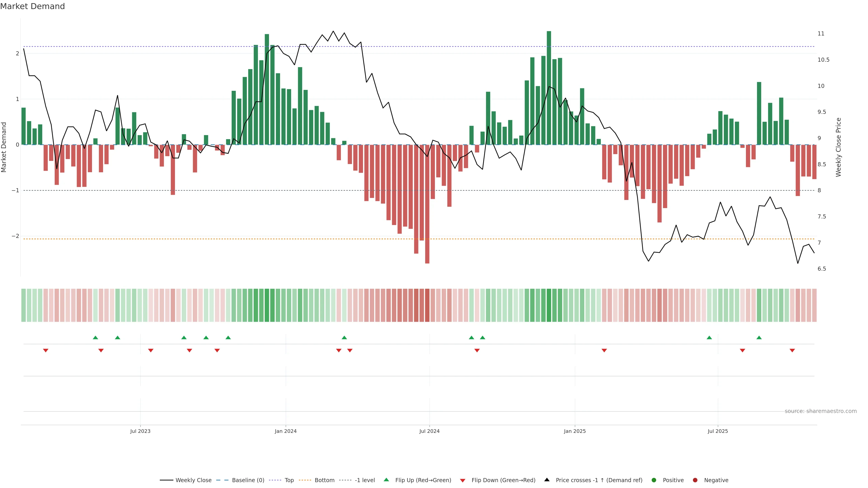Click the source: sharemaestro.com text
This screenshot has width=868, height=488.
pos(821,411)
